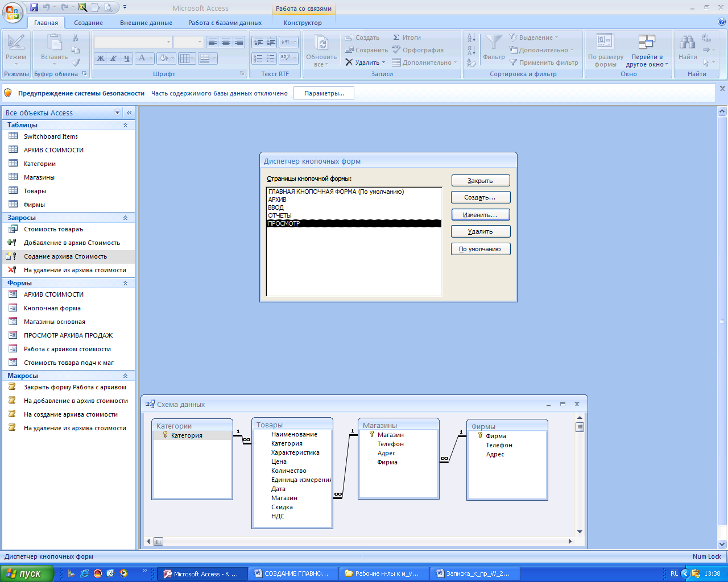
Task: Select ОТЧЕТЫ in the switchboard pages list
Action: (280, 215)
